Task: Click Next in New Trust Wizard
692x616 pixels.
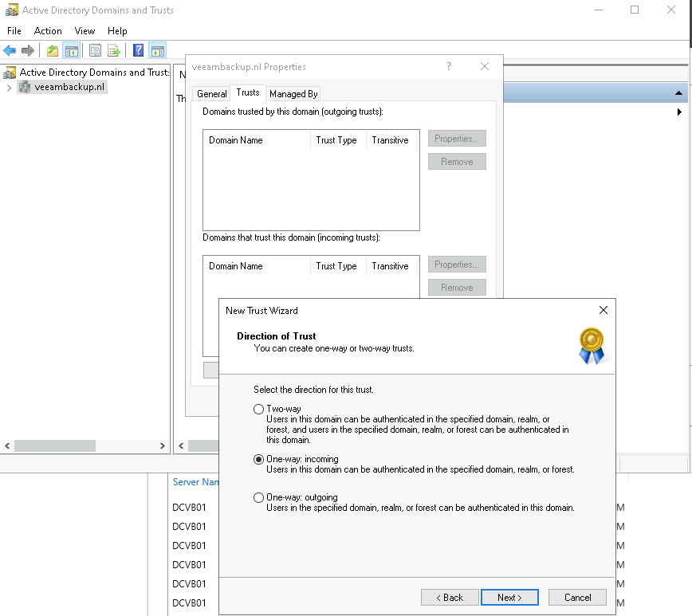Action: [x=509, y=597]
